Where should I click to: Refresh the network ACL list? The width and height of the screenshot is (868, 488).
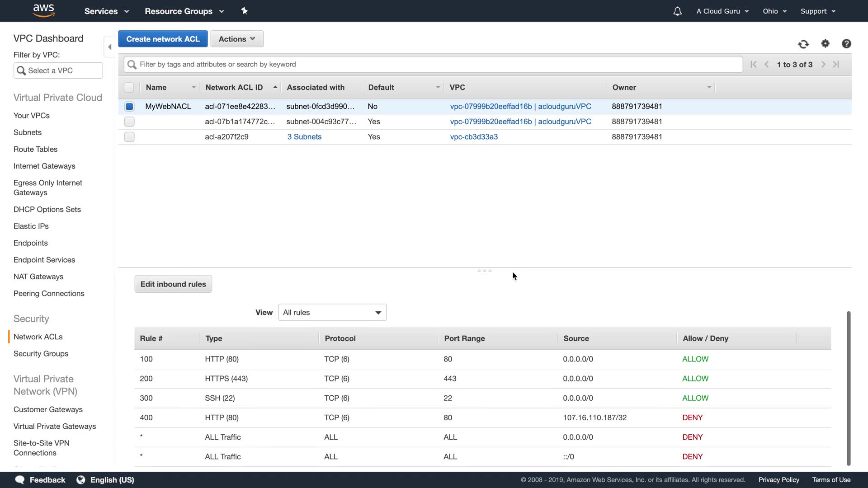pos(803,44)
